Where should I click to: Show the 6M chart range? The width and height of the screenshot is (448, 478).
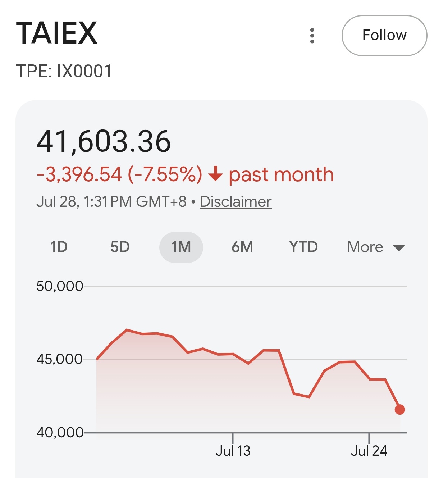click(242, 247)
